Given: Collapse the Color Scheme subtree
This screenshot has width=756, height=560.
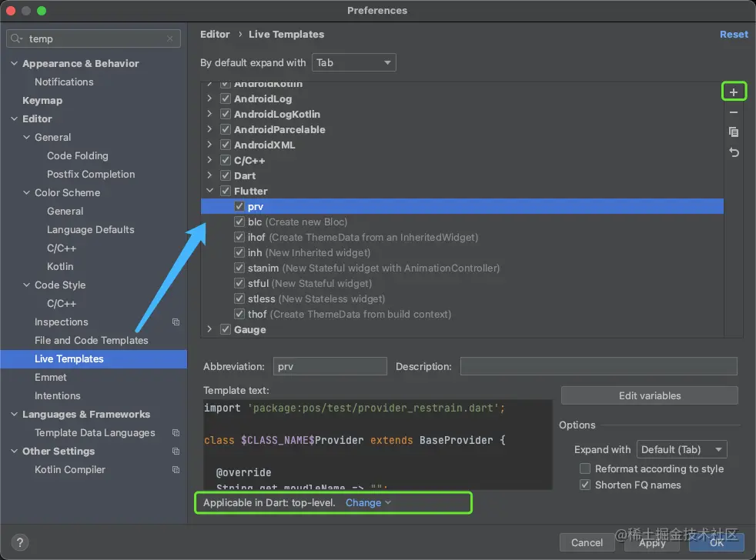Looking at the screenshot, I should click(x=26, y=192).
